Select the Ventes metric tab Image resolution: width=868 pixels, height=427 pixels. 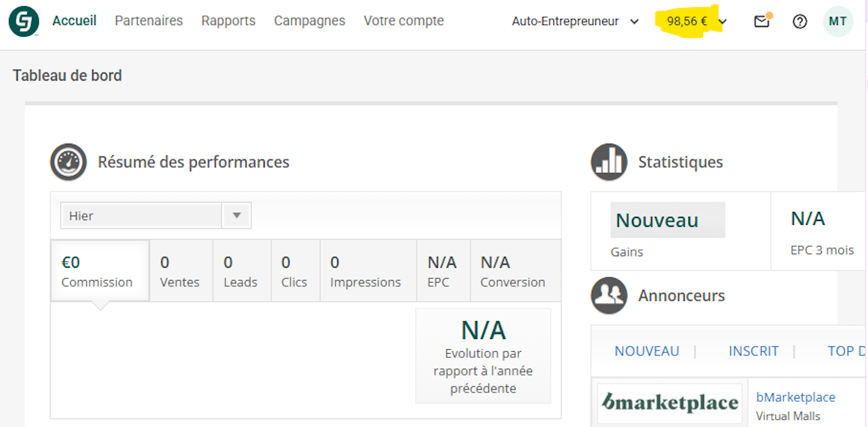pos(181,271)
